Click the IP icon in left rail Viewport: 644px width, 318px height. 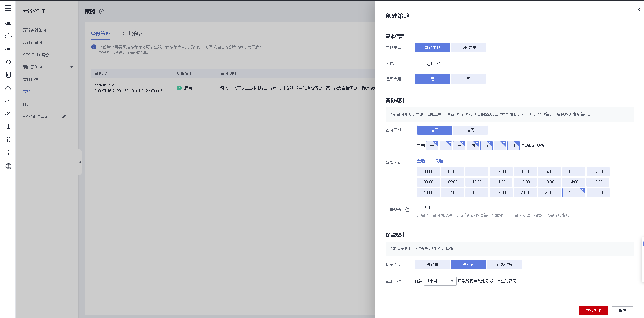[x=8, y=140]
